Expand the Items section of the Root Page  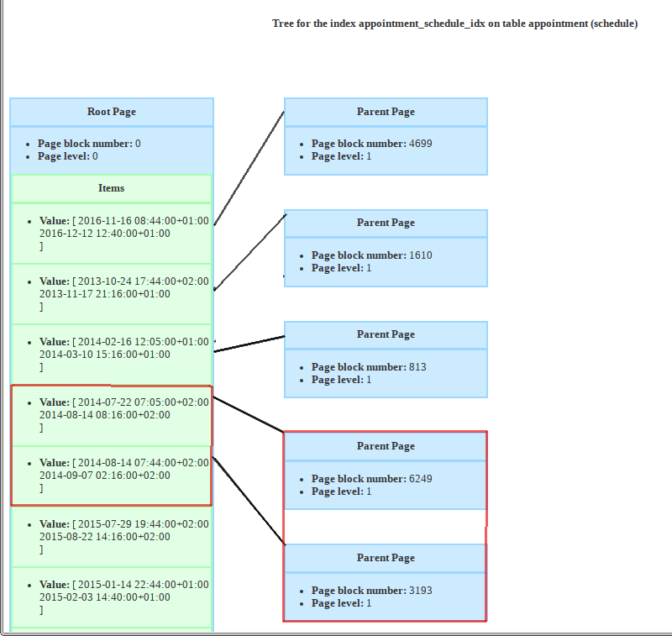tap(111, 188)
